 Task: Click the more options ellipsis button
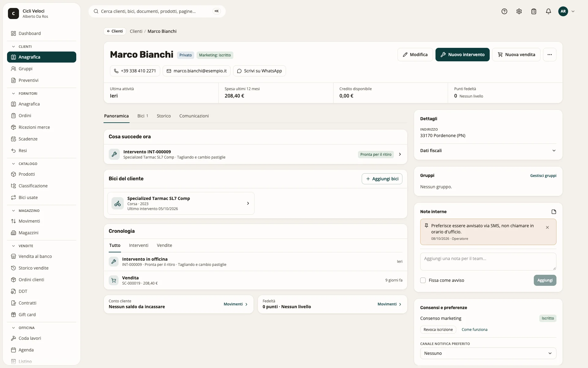point(550,55)
